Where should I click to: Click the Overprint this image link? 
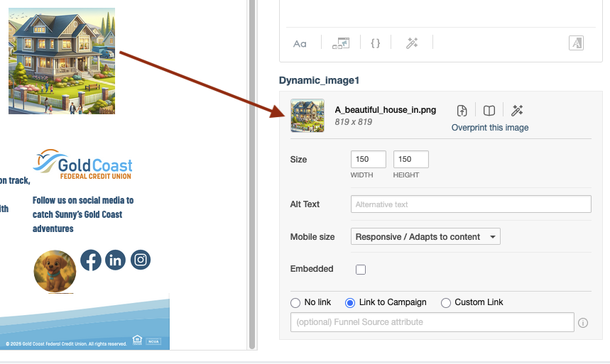point(490,128)
